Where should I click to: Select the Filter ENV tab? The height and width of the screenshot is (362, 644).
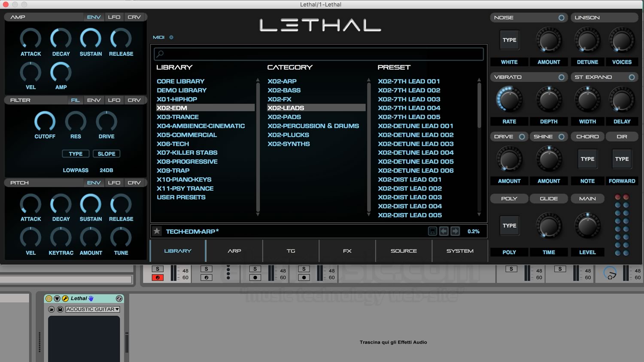point(94,100)
